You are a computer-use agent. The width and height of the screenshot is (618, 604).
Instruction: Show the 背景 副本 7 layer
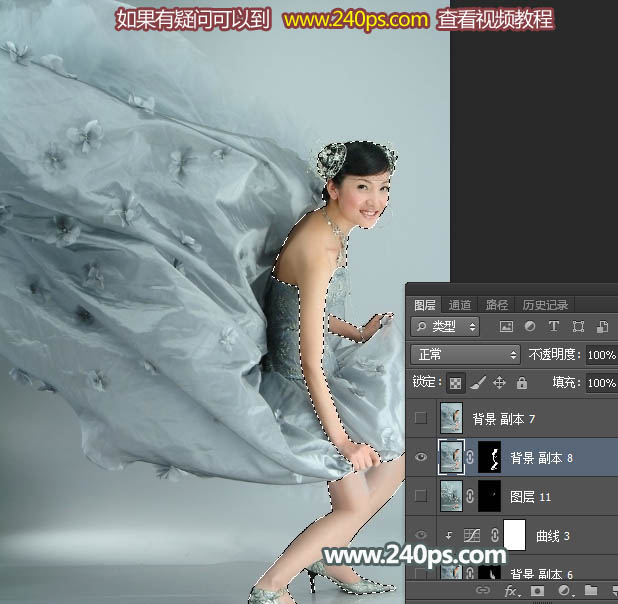pyautogui.click(x=421, y=418)
